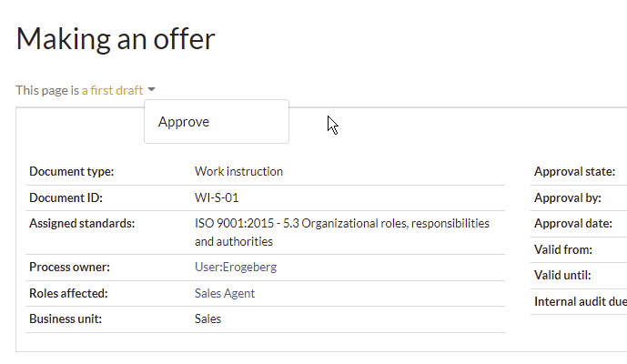Viewport: 627px width, 364px height.
Task: Click the ISO 9001:2015 assigned standard text
Action: (x=342, y=232)
